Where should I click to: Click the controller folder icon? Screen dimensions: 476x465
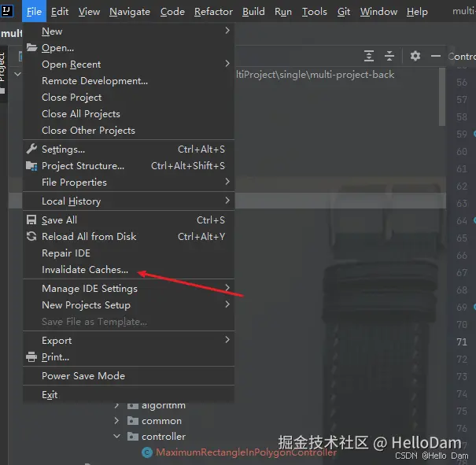point(133,437)
